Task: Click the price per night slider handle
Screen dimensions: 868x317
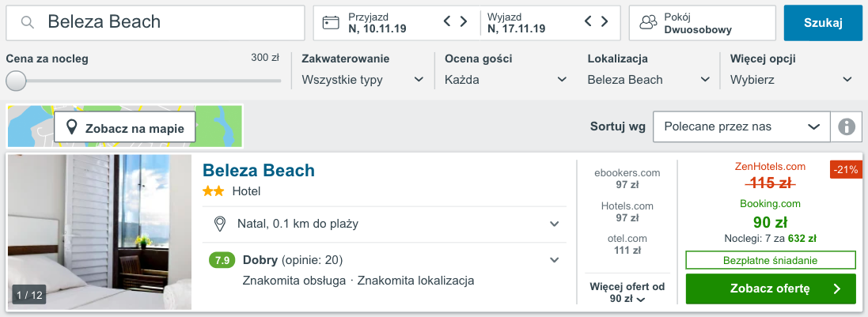Action: pyautogui.click(x=16, y=81)
